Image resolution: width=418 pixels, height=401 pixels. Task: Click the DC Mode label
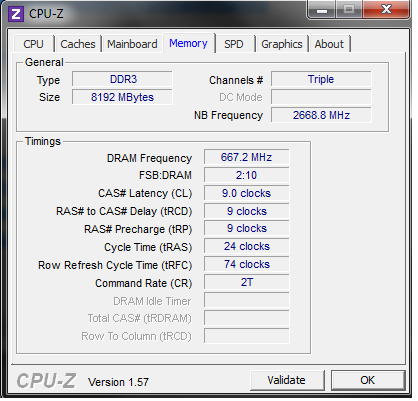click(241, 97)
